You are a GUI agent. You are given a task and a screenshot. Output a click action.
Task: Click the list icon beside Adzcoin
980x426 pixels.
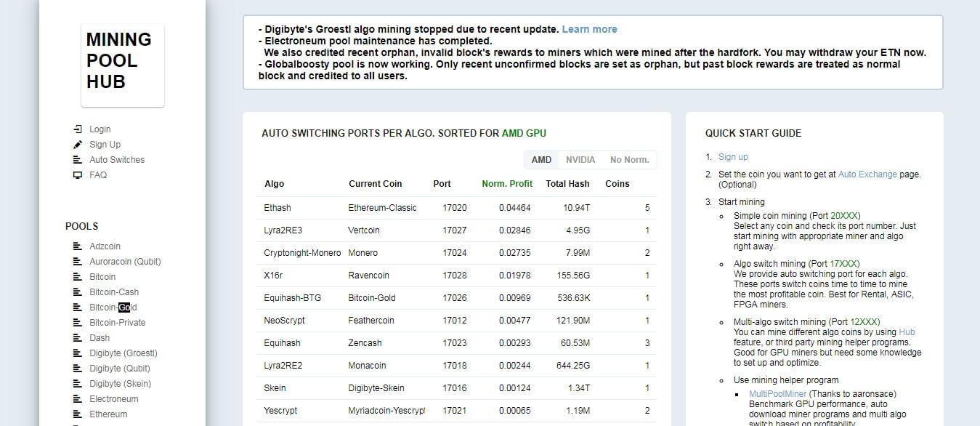pyautogui.click(x=78, y=246)
